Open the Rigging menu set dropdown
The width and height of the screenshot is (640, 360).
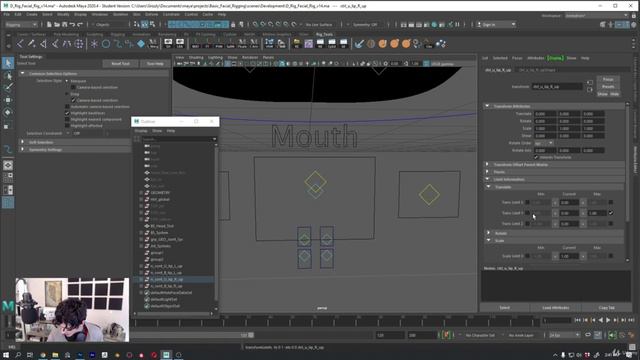(21, 24)
